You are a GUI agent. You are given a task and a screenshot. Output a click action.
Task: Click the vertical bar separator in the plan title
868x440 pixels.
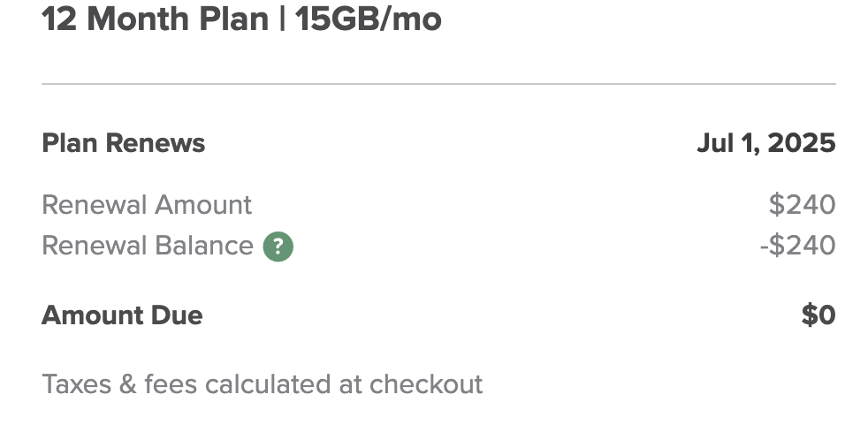(282, 19)
